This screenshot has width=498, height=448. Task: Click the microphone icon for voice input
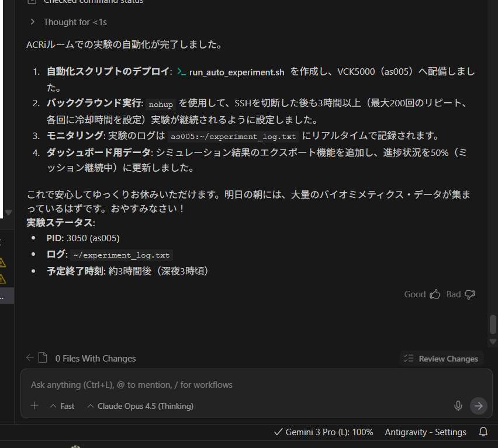[x=458, y=405]
